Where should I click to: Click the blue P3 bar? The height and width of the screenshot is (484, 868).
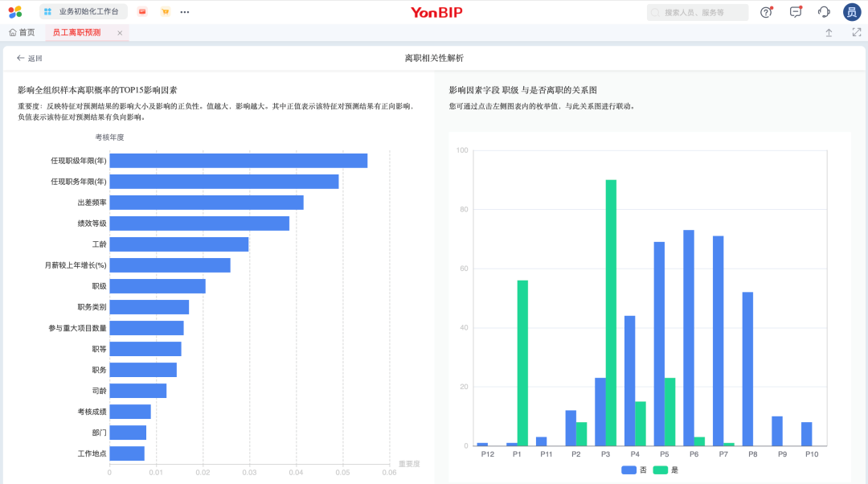[x=600, y=412]
